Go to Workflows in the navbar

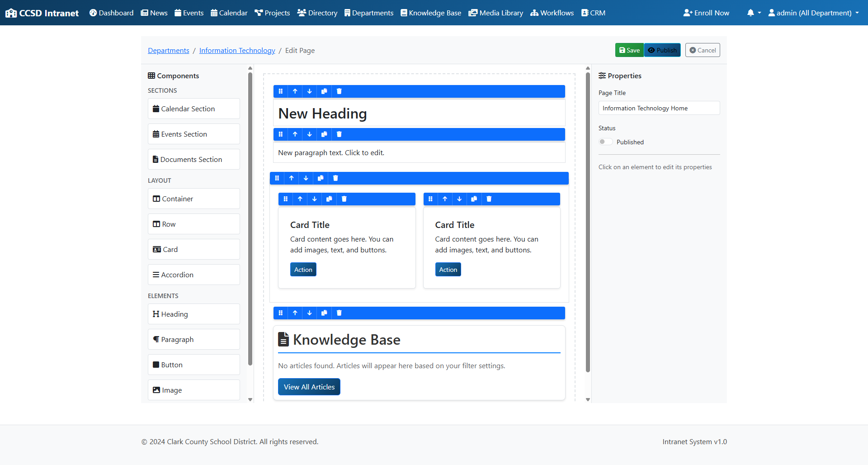[x=552, y=13]
